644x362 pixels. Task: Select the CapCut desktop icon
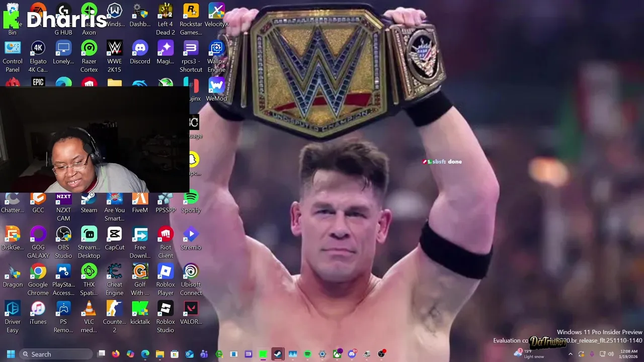point(115,238)
